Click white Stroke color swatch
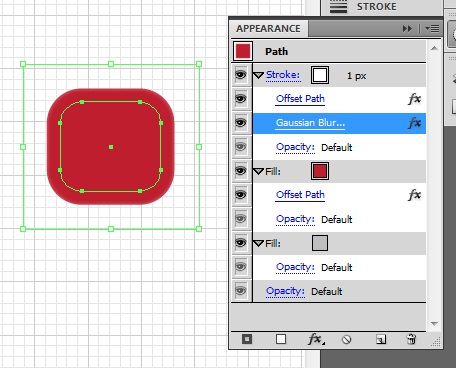 point(320,75)
